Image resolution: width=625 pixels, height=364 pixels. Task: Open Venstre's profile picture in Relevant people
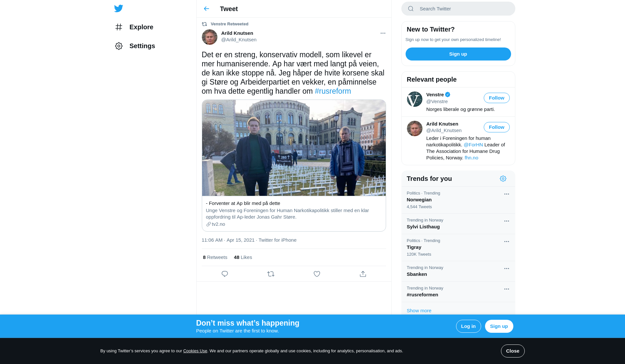coord(414,99)
